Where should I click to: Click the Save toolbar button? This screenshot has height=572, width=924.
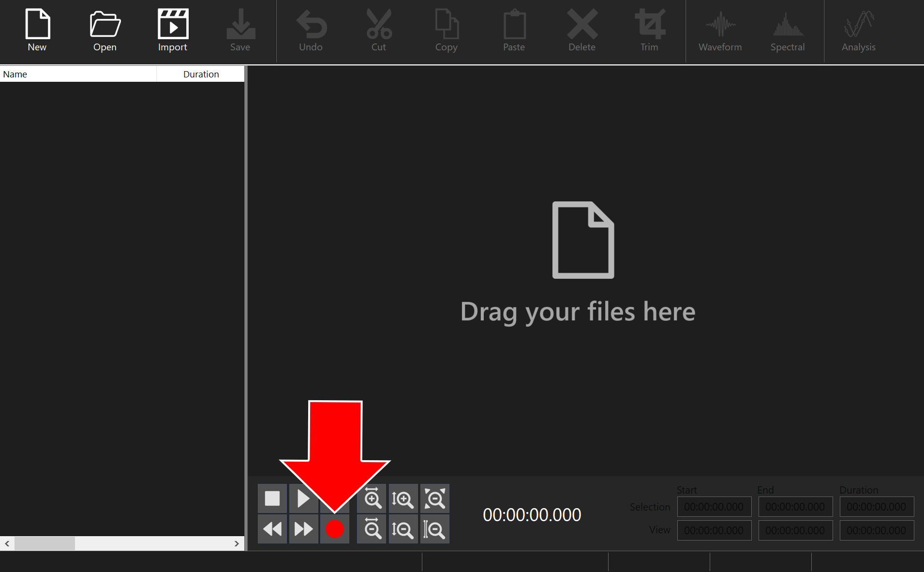point(240,30)
